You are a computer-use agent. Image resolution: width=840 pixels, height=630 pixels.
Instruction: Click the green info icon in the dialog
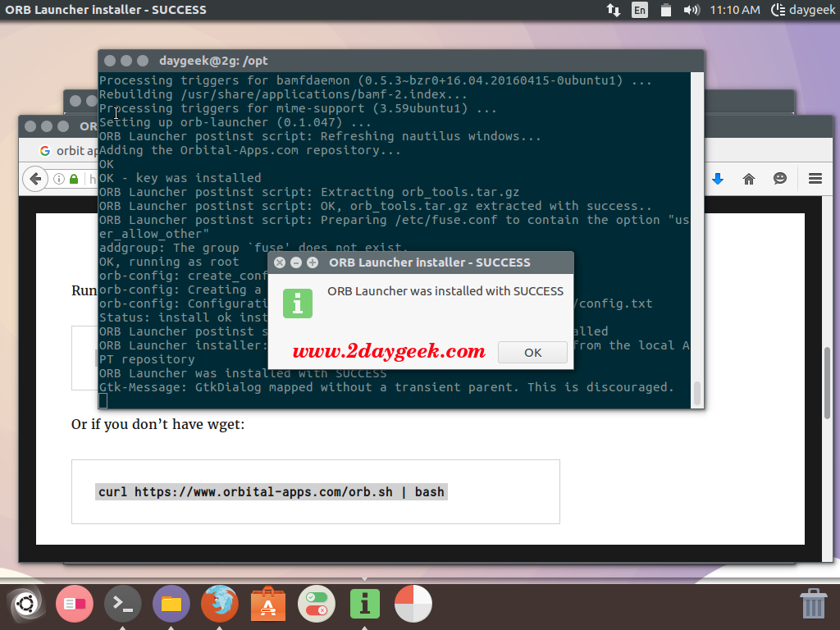297,304
